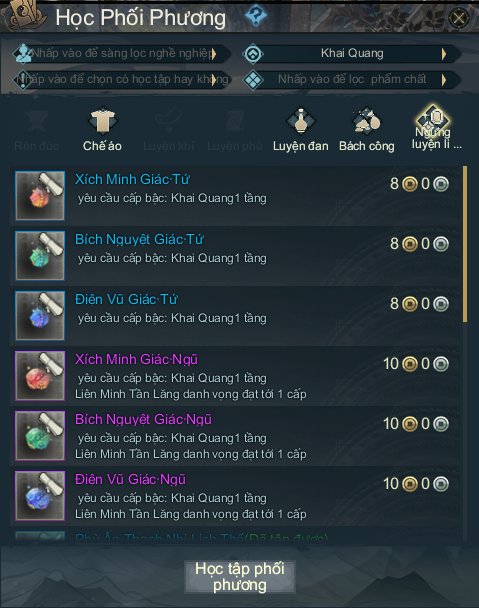Switch to the Luyện phù tab
Viewport: 479px width, 608px height.
click(235, 130)
